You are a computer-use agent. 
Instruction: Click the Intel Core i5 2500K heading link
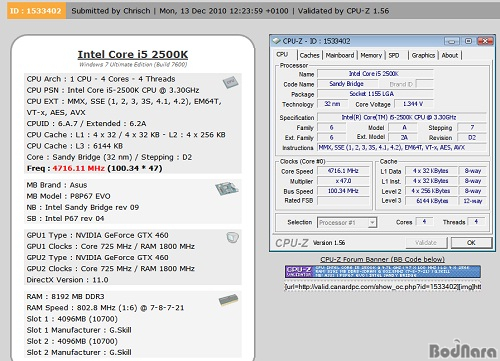pyautogui.click(x=133, y=54)
